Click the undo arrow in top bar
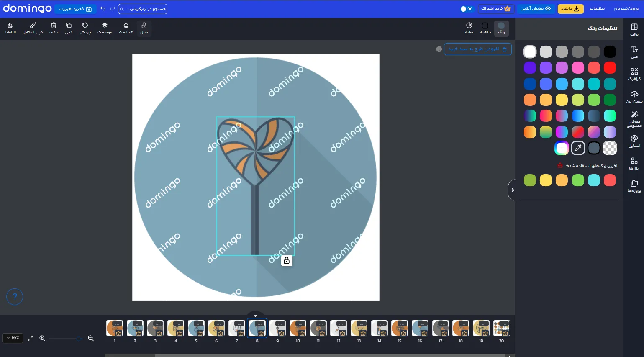This screenshot has width=644, height=357. click(103, 9)
